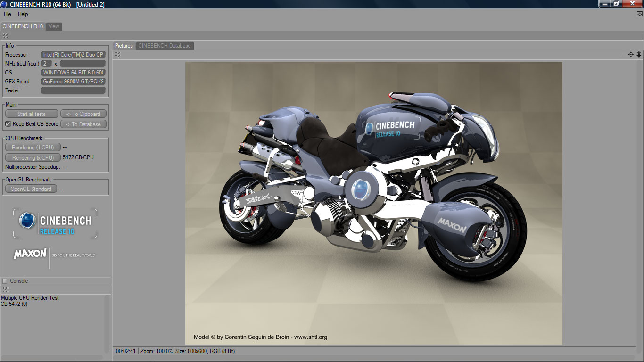Start the Rendering (x CPU) test

[x=33, y=158]
